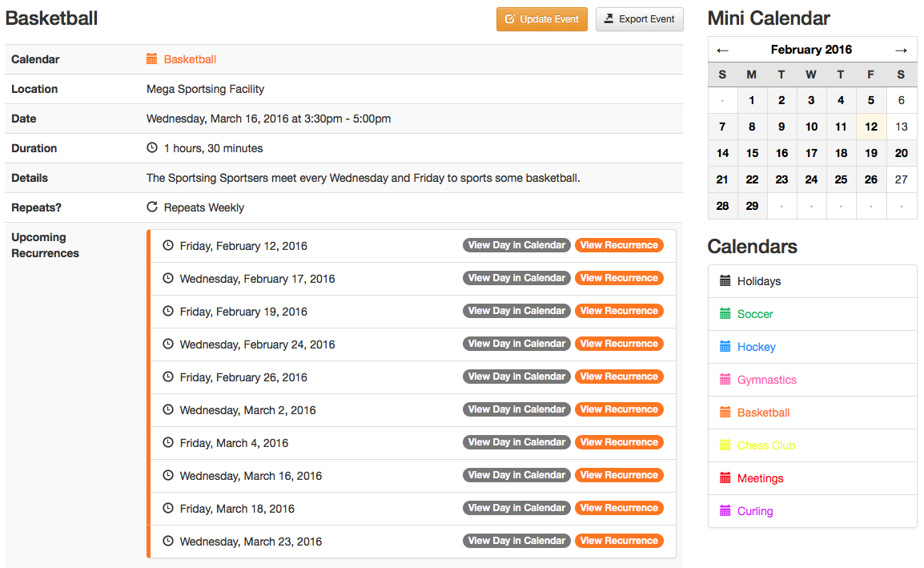924x568 pixels.
Task: Click clock icon beside Friday, February 19, 2016
Action: click(168, 311)
